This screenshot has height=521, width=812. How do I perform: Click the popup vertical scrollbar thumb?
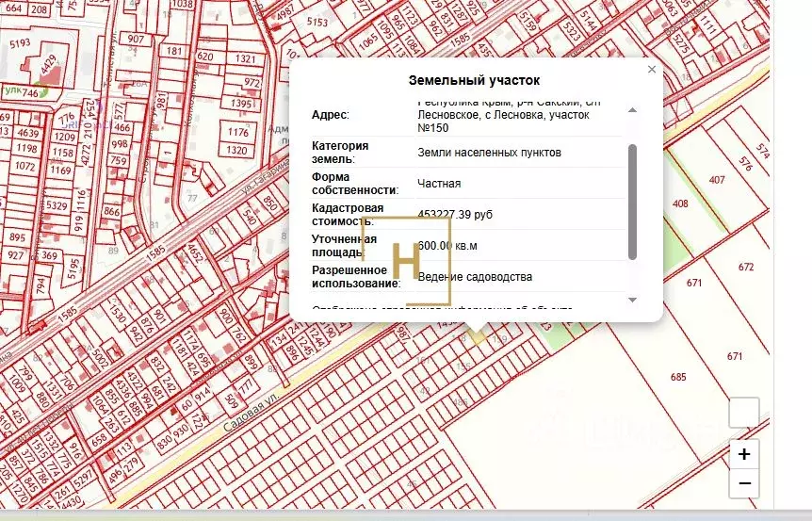(632, 202)
